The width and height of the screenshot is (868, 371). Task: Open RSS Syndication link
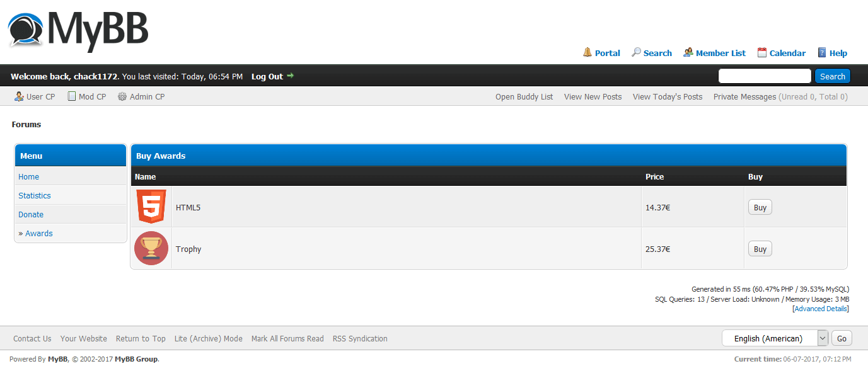(360, 338)
